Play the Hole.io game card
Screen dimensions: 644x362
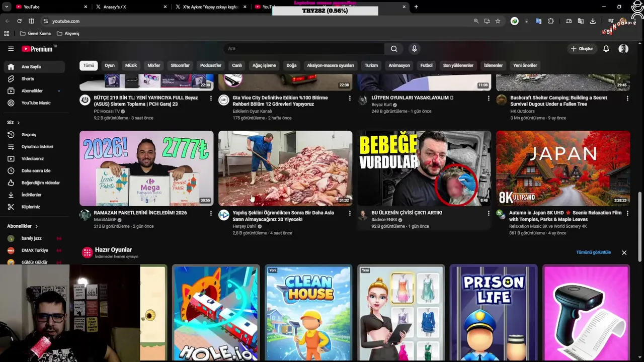216,313
